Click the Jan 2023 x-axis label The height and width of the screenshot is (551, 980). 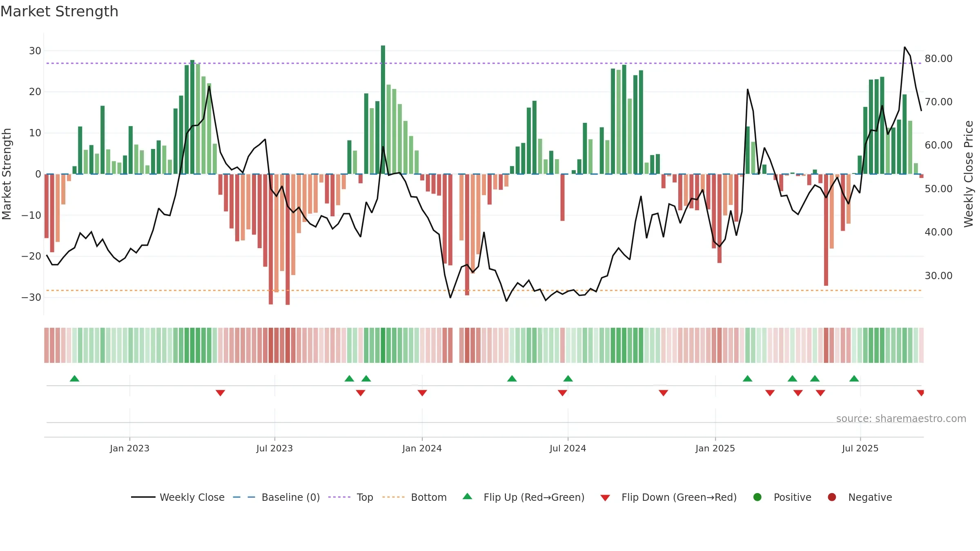tap(129, 448)
